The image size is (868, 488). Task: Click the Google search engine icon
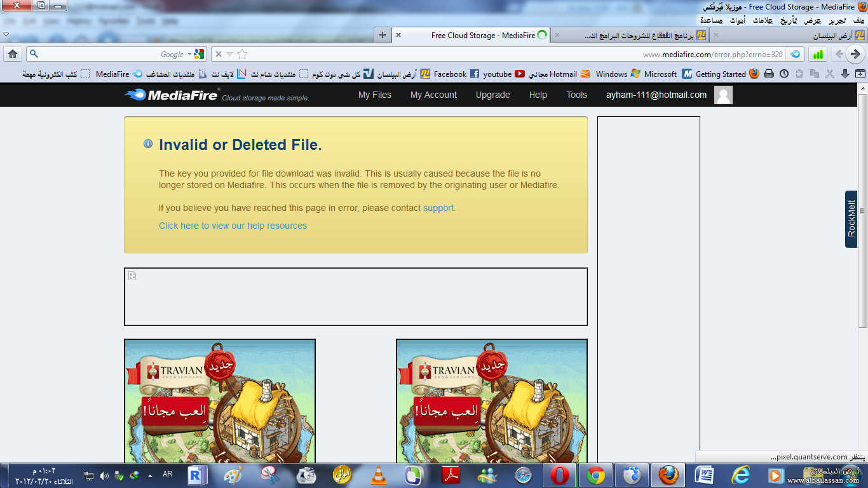199,54
